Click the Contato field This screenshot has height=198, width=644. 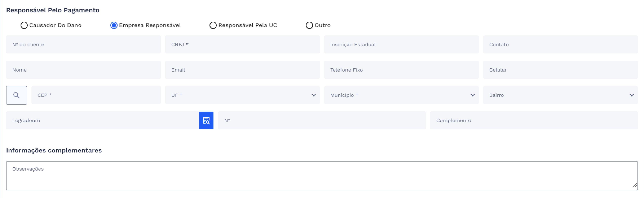tap(560, 44)
